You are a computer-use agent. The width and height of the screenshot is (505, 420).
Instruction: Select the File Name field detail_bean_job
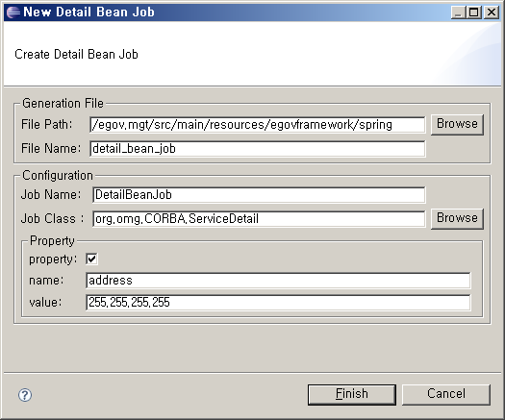[258, 149]
